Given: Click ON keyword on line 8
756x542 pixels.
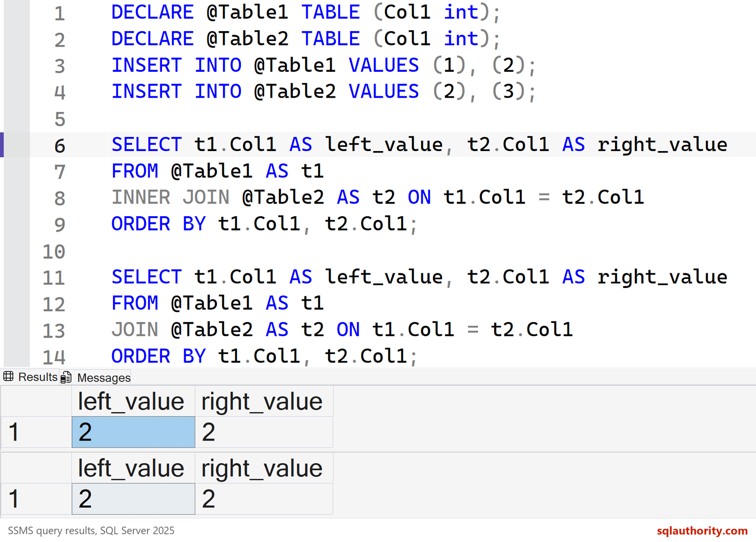Looking at the screenshot, I should pos(420,197).
